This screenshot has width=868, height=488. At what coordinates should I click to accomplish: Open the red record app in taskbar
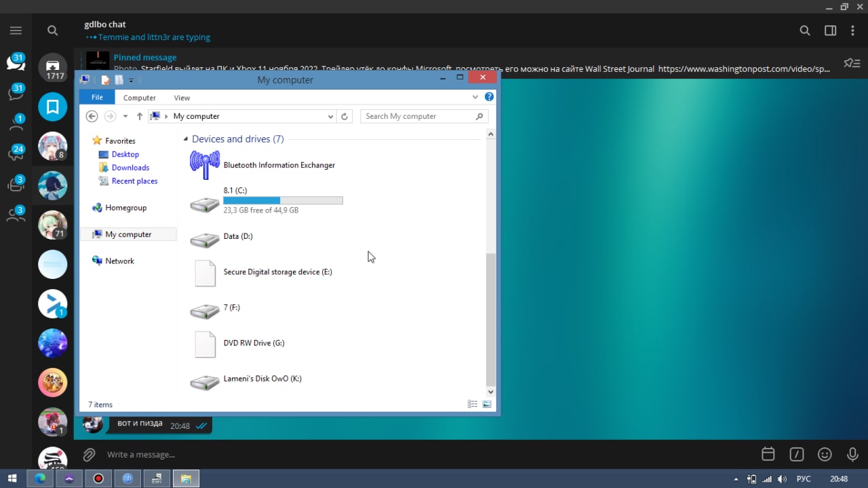(98, 478)
